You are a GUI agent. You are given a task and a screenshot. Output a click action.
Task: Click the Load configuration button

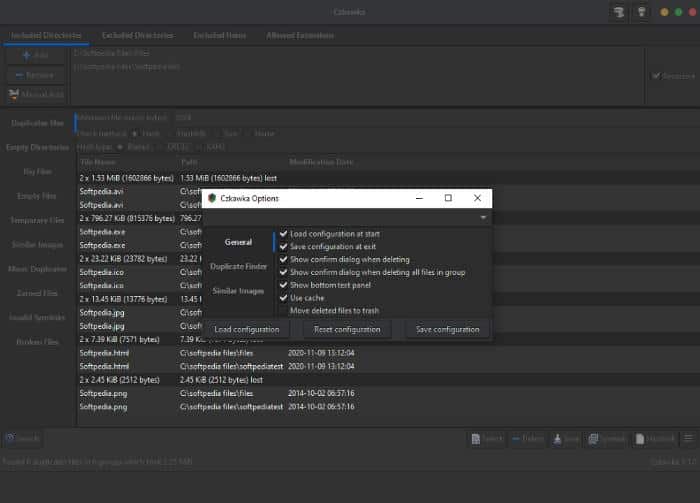pyautogui.click(x=246, y=330)
